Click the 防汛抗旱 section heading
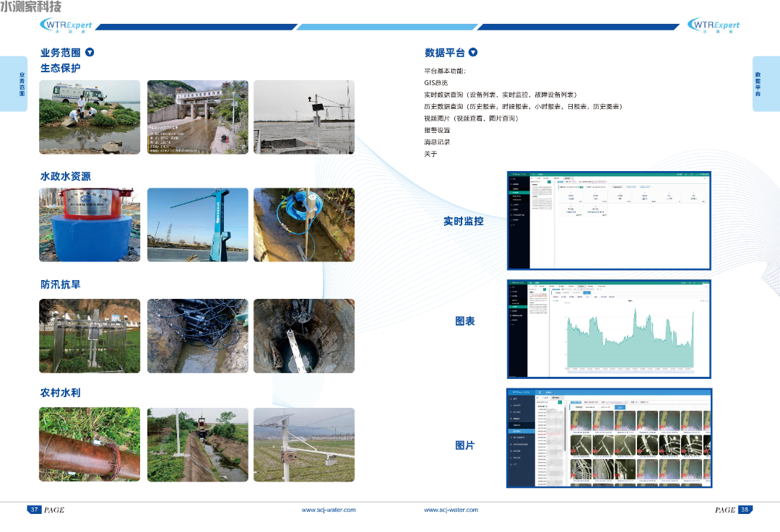780x532 pixels. pyautogui.click(x=61, y=284)
